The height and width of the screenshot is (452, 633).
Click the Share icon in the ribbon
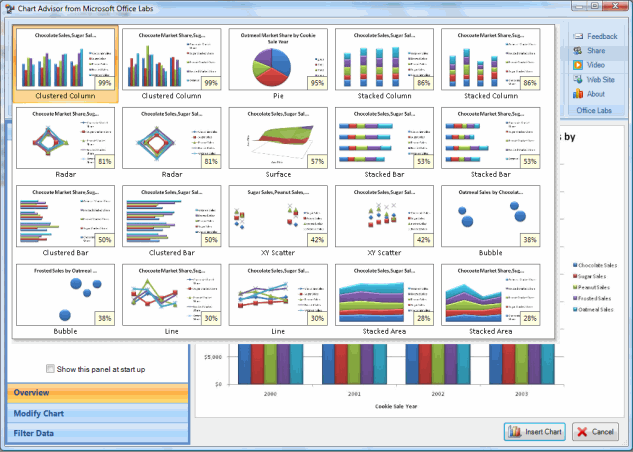578,50
